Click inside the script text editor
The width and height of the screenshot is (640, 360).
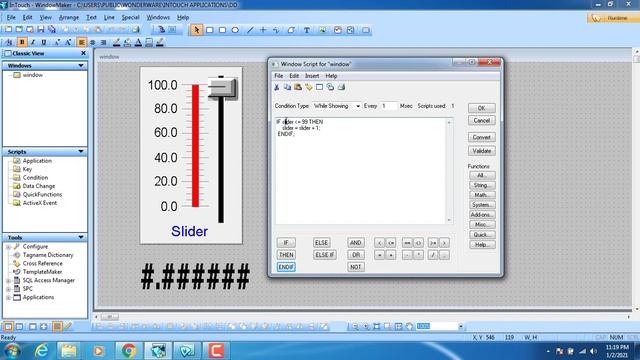click(x=361, y=171)
